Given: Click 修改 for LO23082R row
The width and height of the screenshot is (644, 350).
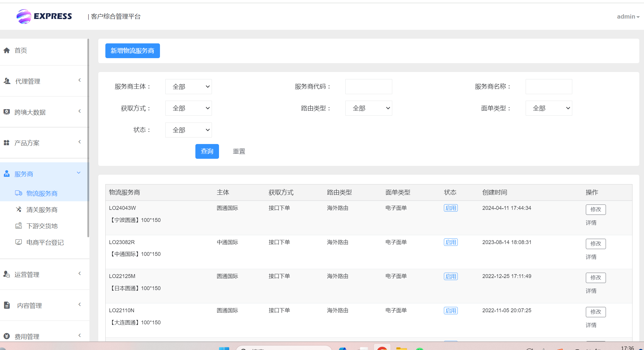Looking at the screenshot, I should point(596,244).
